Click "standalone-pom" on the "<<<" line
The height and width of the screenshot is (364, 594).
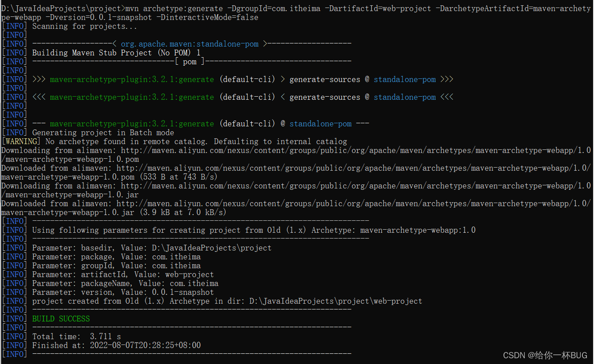[x=405, y=97]
